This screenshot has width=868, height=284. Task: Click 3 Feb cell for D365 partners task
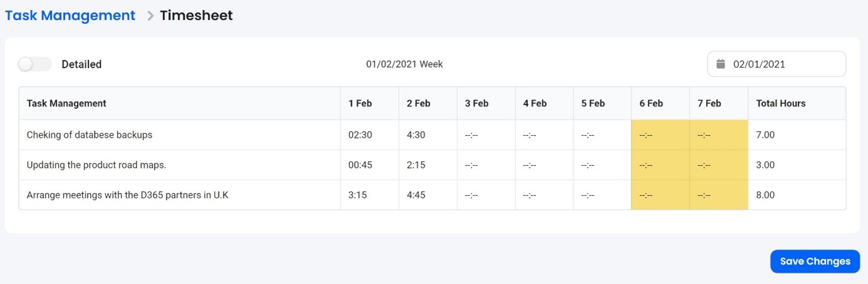pos(485,195)
